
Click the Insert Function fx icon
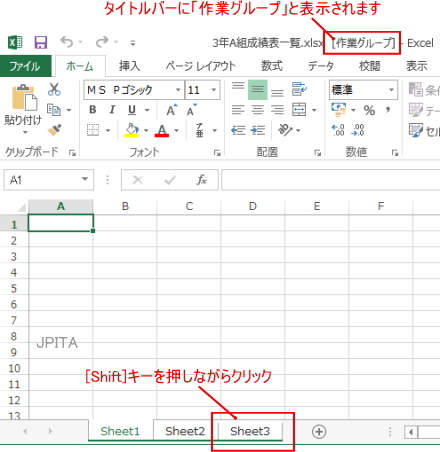201,180
